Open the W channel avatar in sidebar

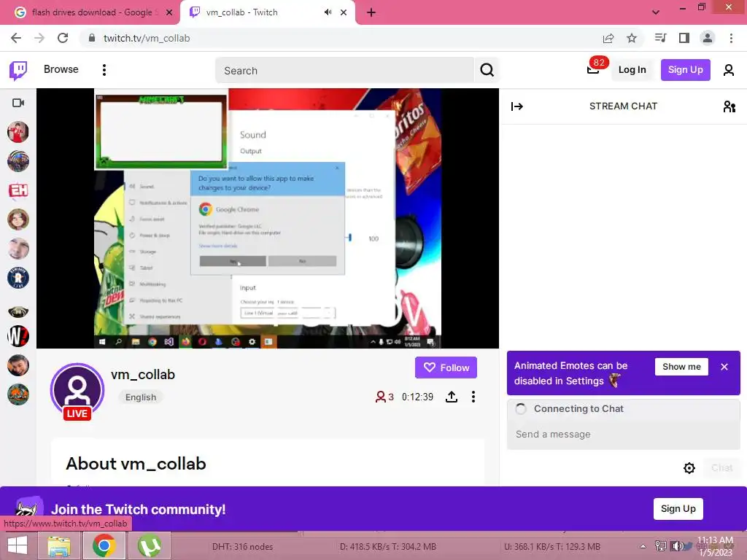point(18,336)
